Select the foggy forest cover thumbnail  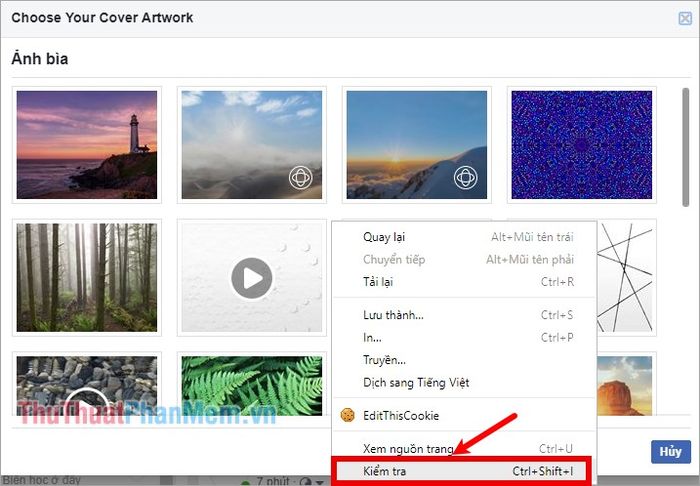(x=87, y=278)
